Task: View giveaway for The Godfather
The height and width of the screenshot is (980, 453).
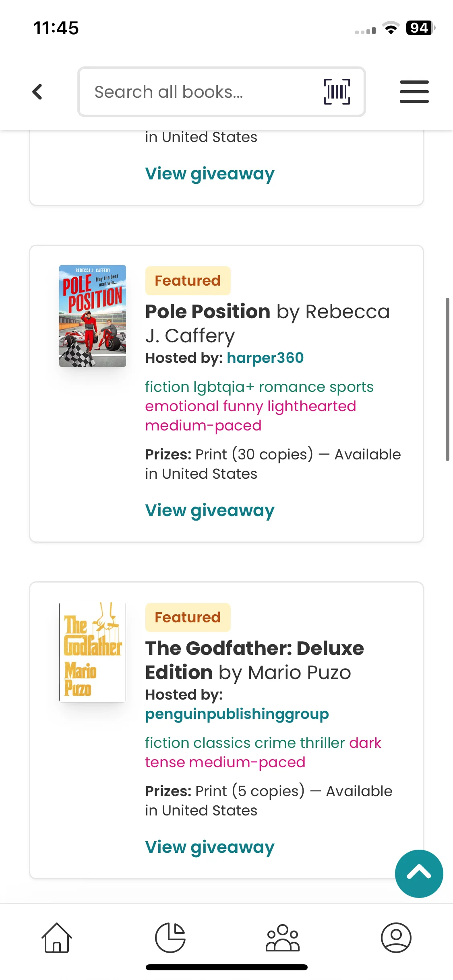Action: point(209,847)
